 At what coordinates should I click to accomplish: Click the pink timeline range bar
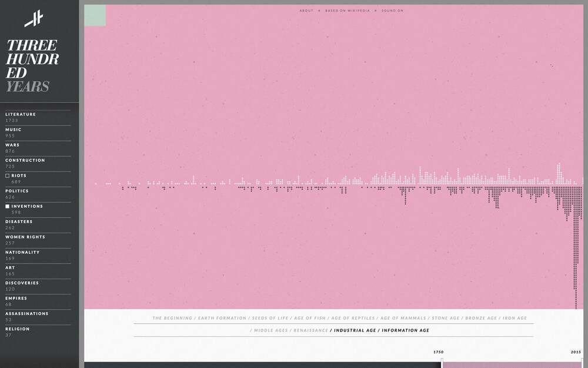point(512,364)
